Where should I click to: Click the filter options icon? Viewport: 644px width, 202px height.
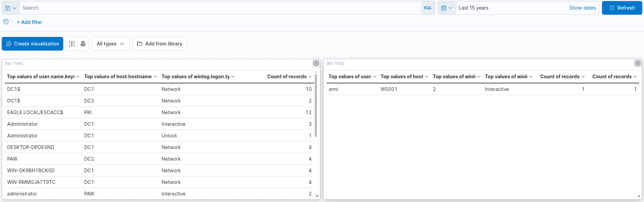6,22
